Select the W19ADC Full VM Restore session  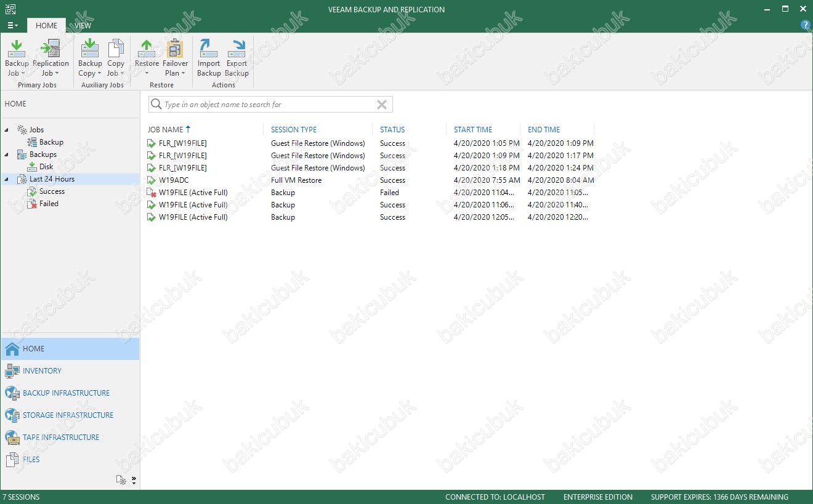371,180
